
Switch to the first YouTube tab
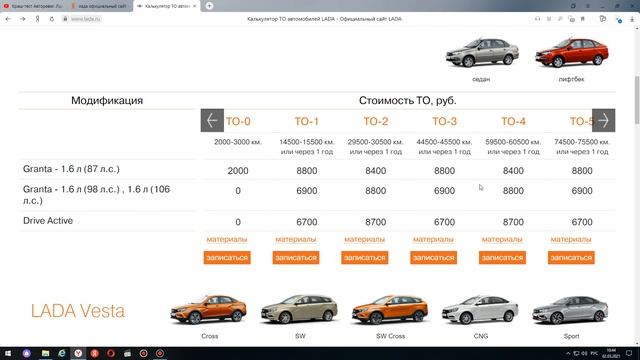[33, 6]
